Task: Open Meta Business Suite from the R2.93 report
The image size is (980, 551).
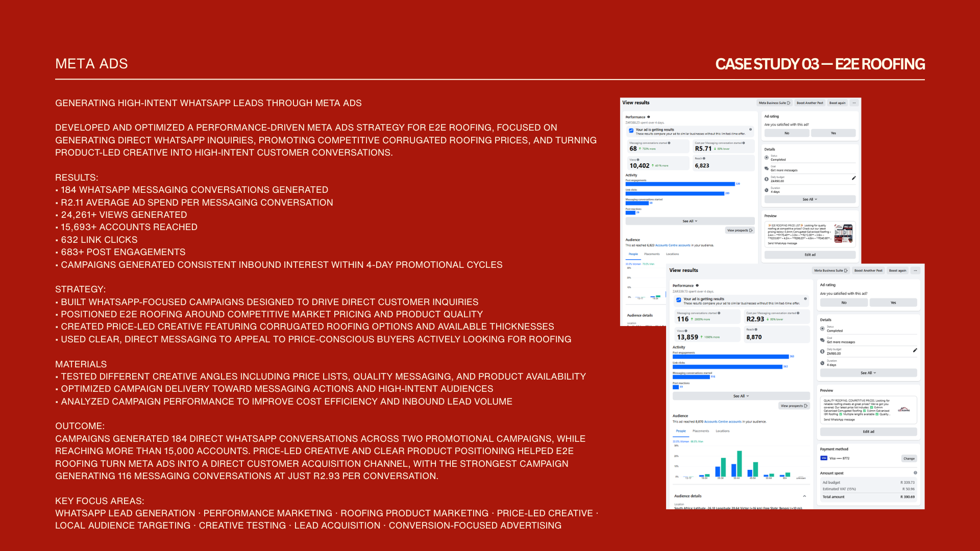Action: tap(831, 271)
